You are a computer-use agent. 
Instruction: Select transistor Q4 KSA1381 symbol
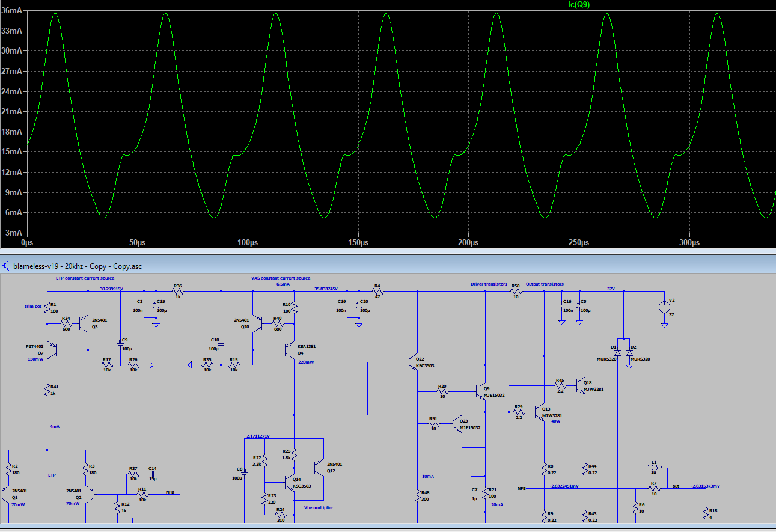tap(290, 349)
